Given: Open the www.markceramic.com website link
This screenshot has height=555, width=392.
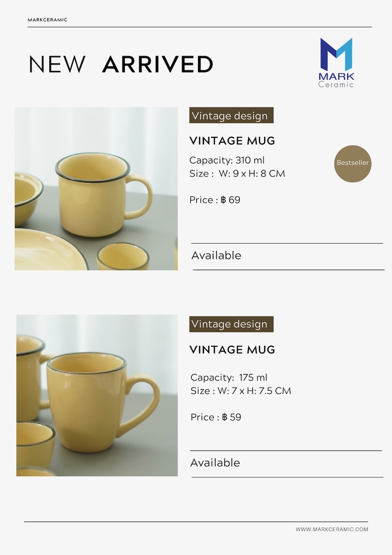Looking at the screenshot, I should coord(332,529).
